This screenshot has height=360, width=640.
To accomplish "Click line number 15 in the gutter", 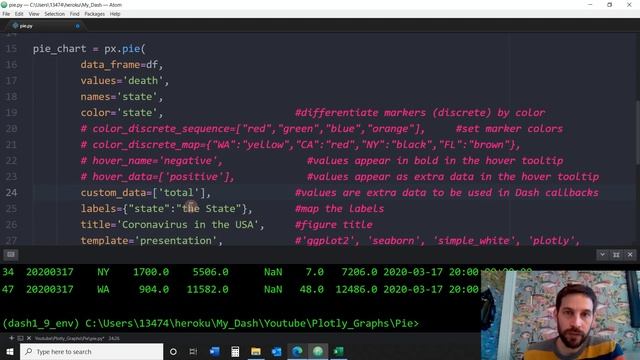I will click(x=11, y=49).
